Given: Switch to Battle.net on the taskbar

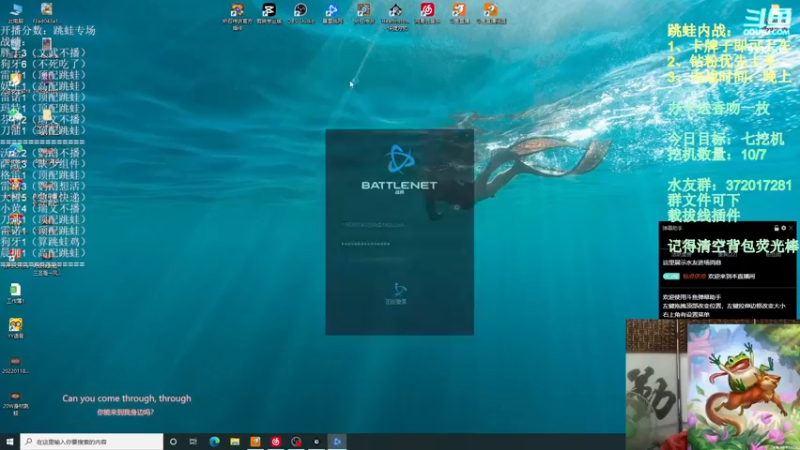Looking at the screenshot, I should 337,441.
